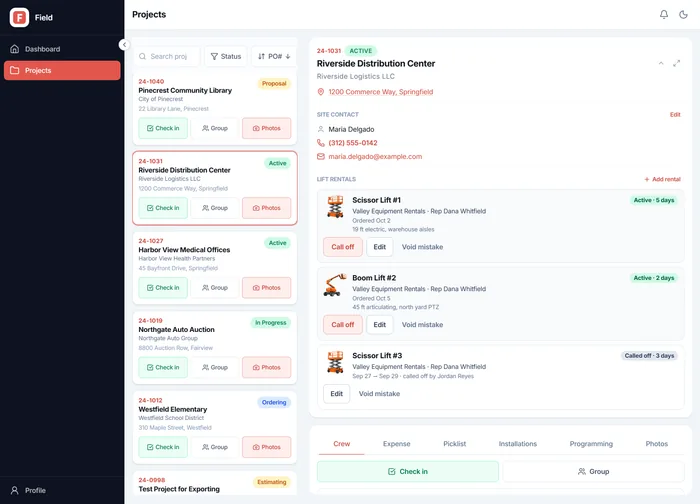Viewport: 700px width, 504px height.
Task: Open Photos for Harbor View Medical Offices
Action: 267,288
